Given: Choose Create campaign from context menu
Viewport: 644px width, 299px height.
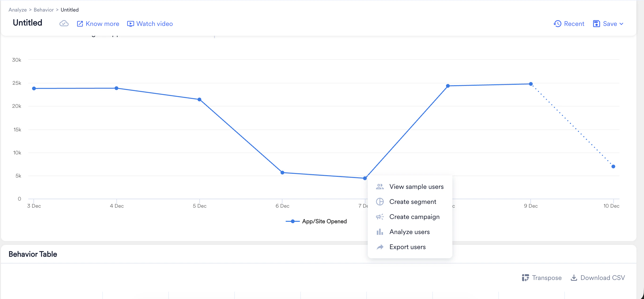Looking at the screenshot, I should 414,217.
